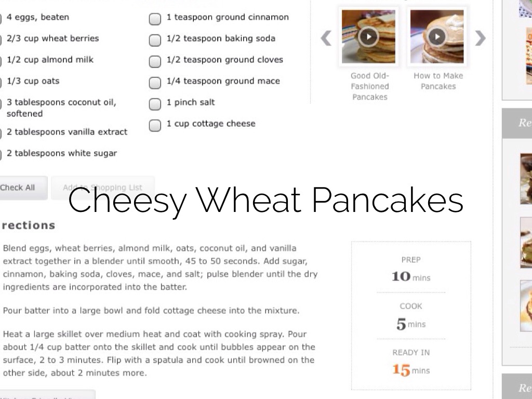Select the almond milk ingredient checkbox
This screenshot has height=399, width=532.
coord(1,61)
